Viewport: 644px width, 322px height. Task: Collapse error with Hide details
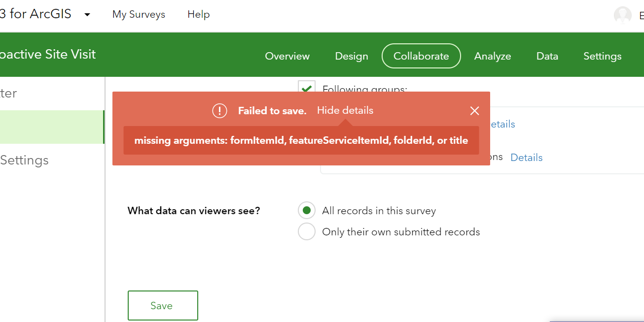[x=345, y=110]
